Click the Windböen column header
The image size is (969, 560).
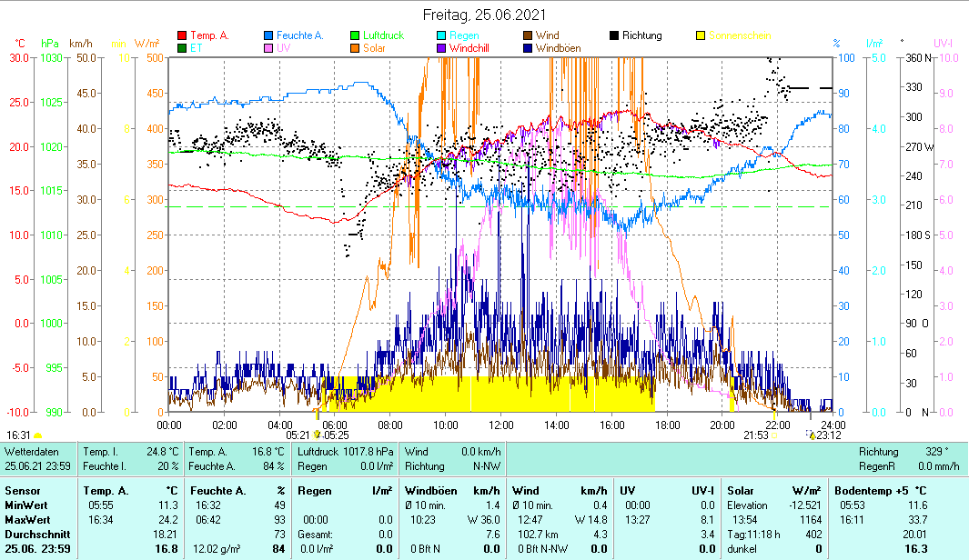pos(430,491)
